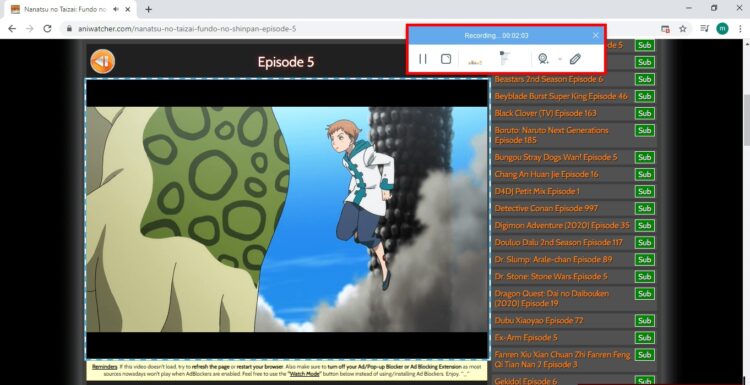The width and height of the screenshot is (750, 385).
Task: Bookmark this page with star icon
Action: pos(683,29)
